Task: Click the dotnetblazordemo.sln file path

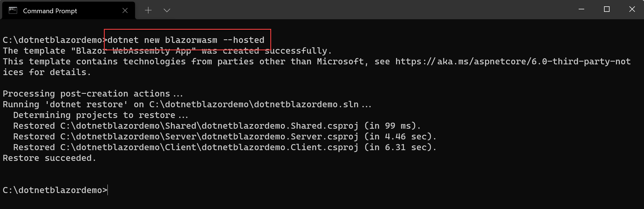Action: [254, 105]
